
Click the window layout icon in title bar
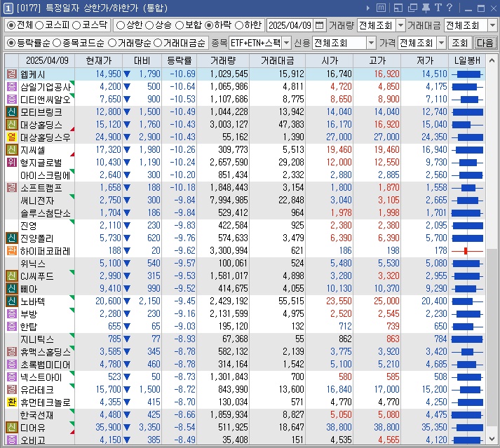(x=398, y=8)
